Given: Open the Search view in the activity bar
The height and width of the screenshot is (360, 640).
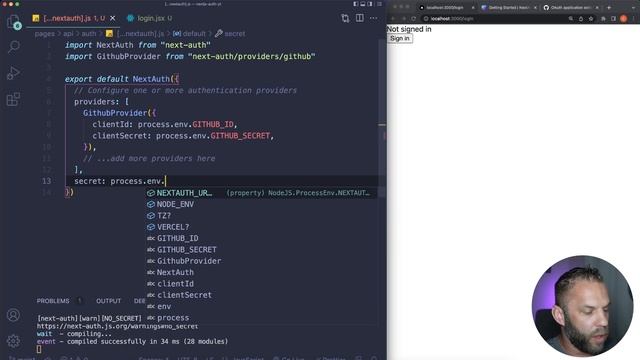Looking at the screenshot, I should [x=13, y=47].
